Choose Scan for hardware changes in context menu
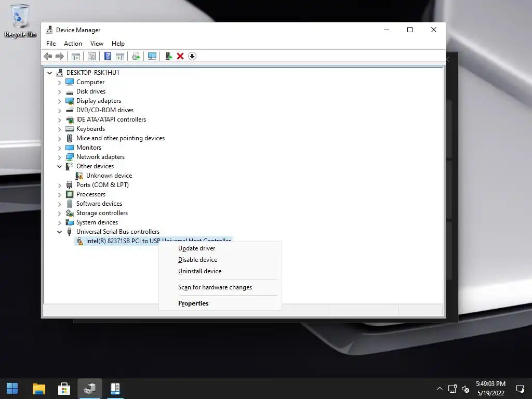 (220, 287)
